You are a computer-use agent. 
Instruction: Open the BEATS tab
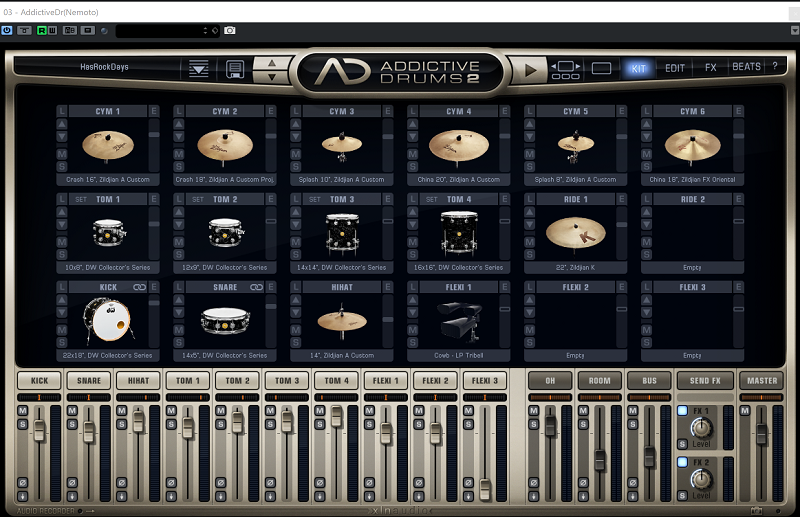tap(746, 66)
